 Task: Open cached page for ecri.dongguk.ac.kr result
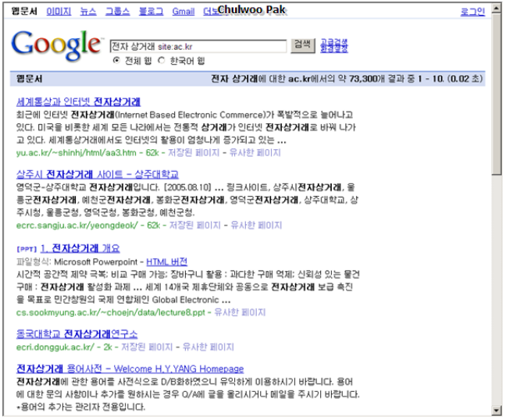tap(147, 347)
